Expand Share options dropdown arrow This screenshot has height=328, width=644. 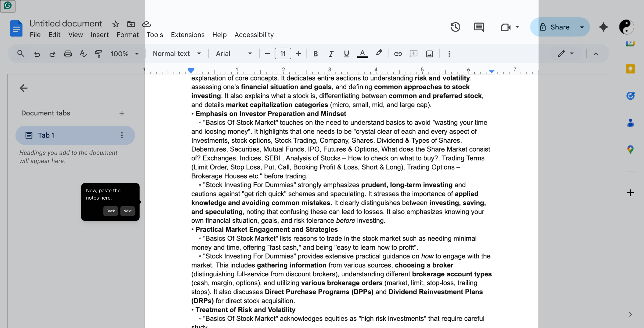click(x=582, y=27)
